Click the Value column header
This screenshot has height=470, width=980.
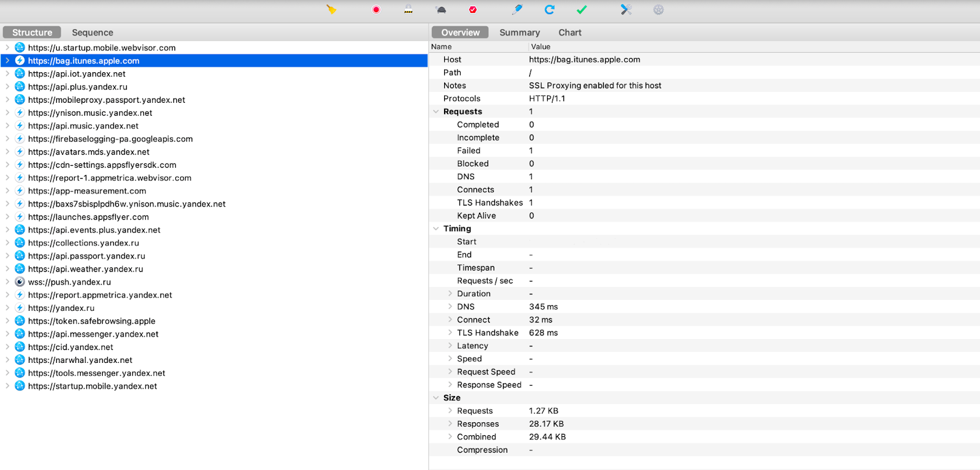(x=540, y=47)
